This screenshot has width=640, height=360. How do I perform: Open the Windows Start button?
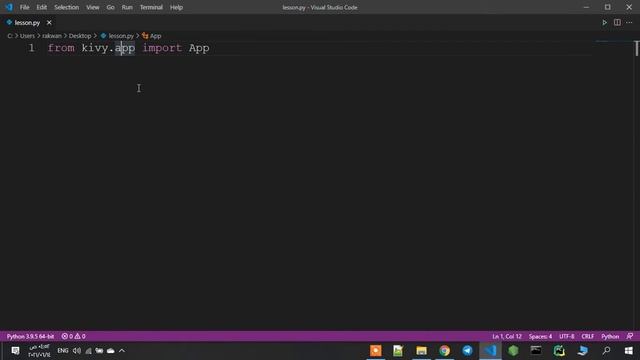[x=629, y=351]
